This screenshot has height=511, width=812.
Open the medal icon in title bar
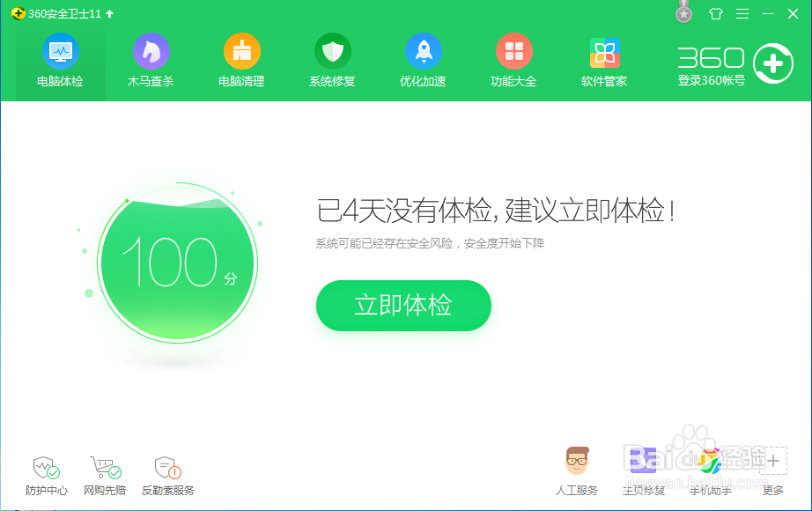(684, 12)
